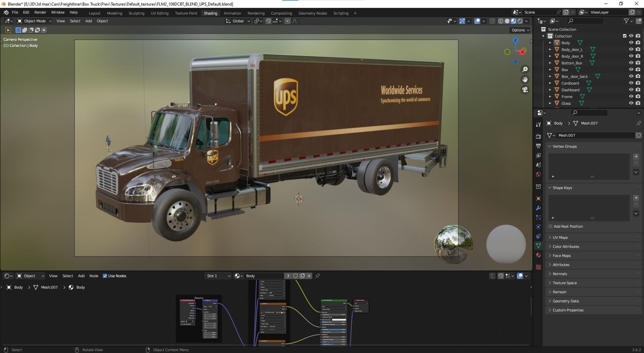Open the Object Data mesh properties tab
Screen dimensions: 644x353
(538, 246)
